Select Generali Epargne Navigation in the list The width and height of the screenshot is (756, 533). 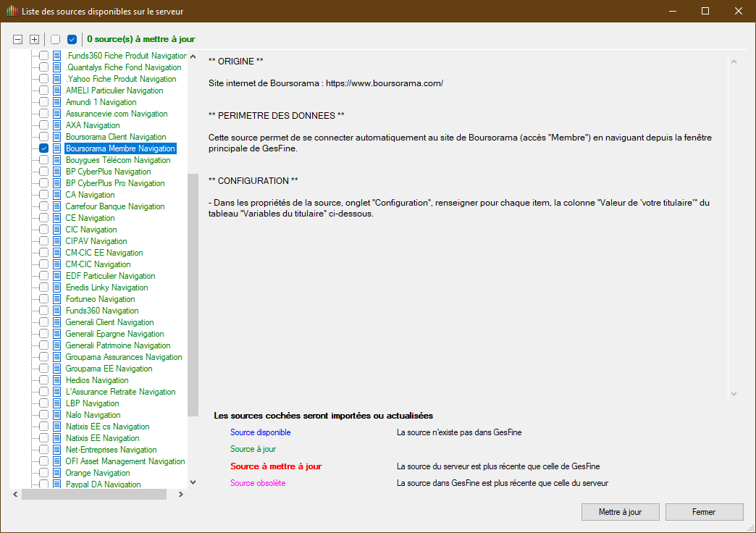(x=114, y=334)
